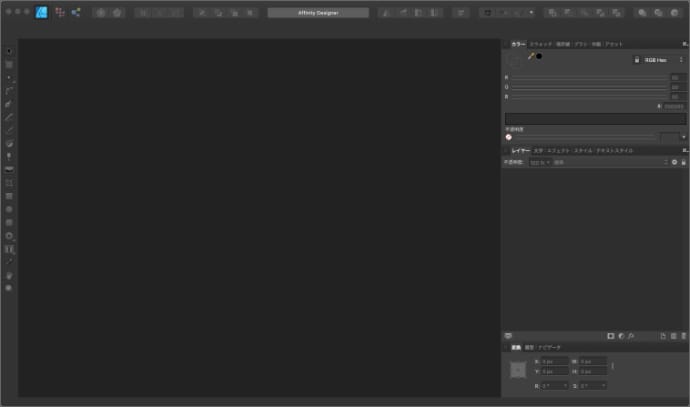
Task: Click the delete layer trash icon
Action: coord(684,336)
